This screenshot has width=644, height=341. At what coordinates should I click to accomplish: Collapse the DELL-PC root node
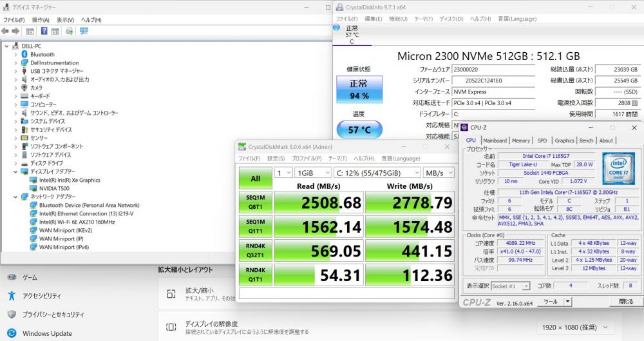point(6,46)
